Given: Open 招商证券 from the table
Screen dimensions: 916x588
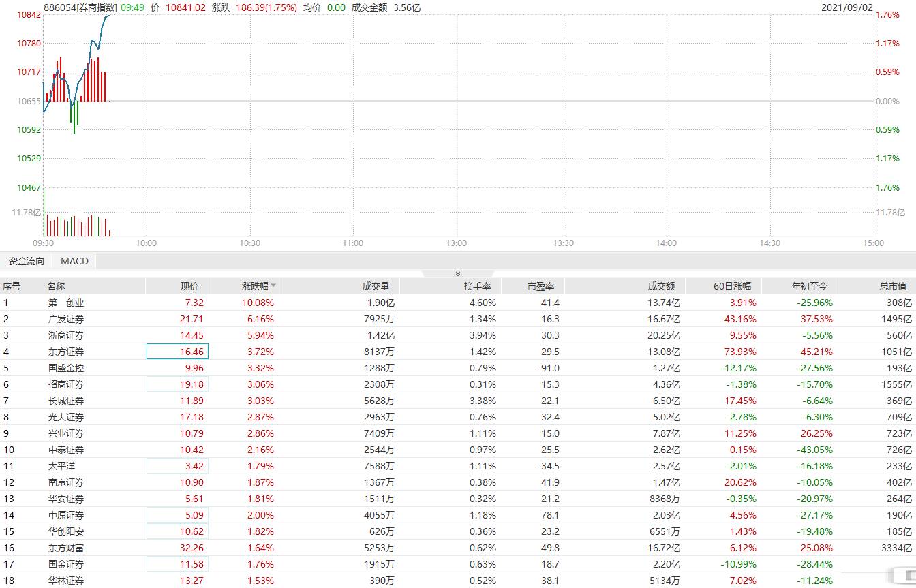Looking at the screenshot, I should [x=65, y=384].
